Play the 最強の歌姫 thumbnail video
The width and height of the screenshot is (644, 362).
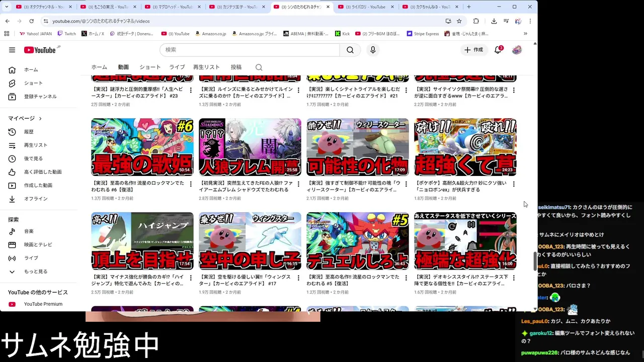click(142, 147)
